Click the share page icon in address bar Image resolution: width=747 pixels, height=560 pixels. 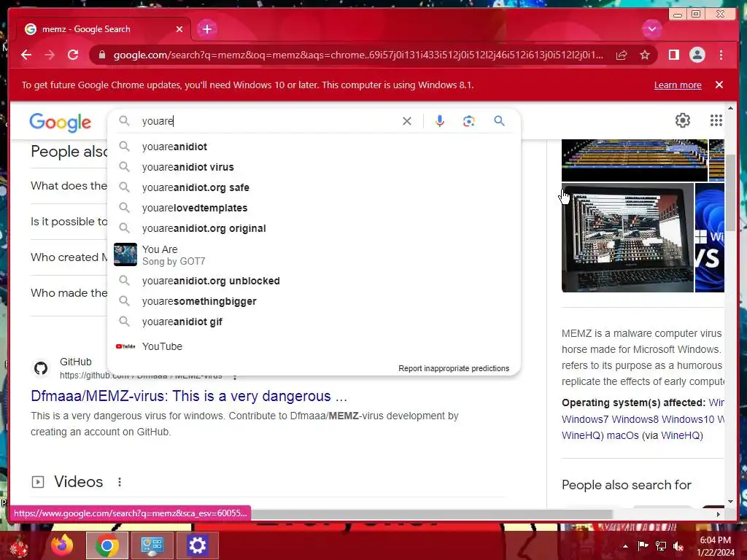[x=622, y=55]
